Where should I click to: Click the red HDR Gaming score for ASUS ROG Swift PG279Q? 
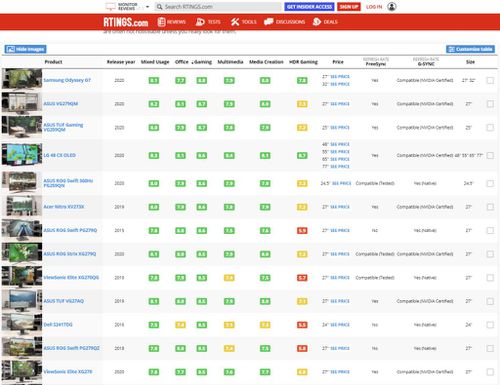pyautogui.click(x=302, y=231)
